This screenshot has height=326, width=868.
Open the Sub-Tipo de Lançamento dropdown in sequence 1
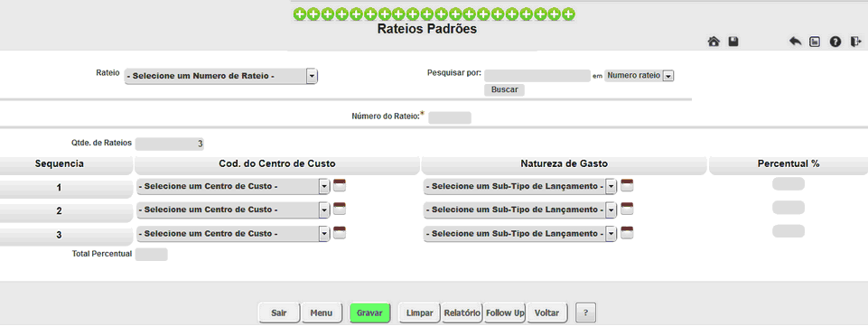pyautogui.click(x=519, y=187)
